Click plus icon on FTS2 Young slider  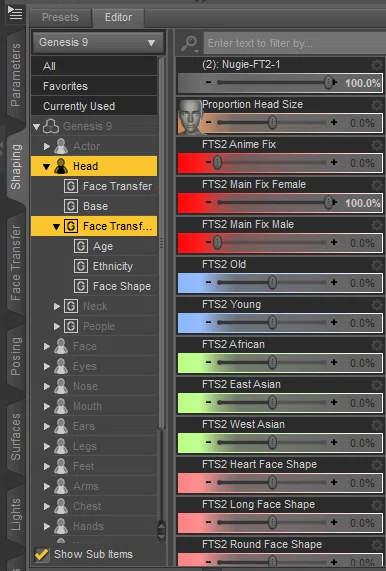click(334, 322)
